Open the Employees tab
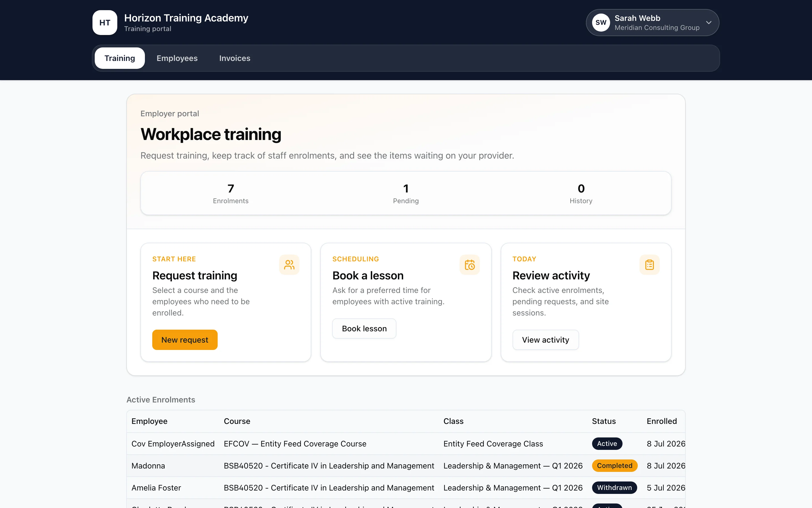 coord(177,58)
